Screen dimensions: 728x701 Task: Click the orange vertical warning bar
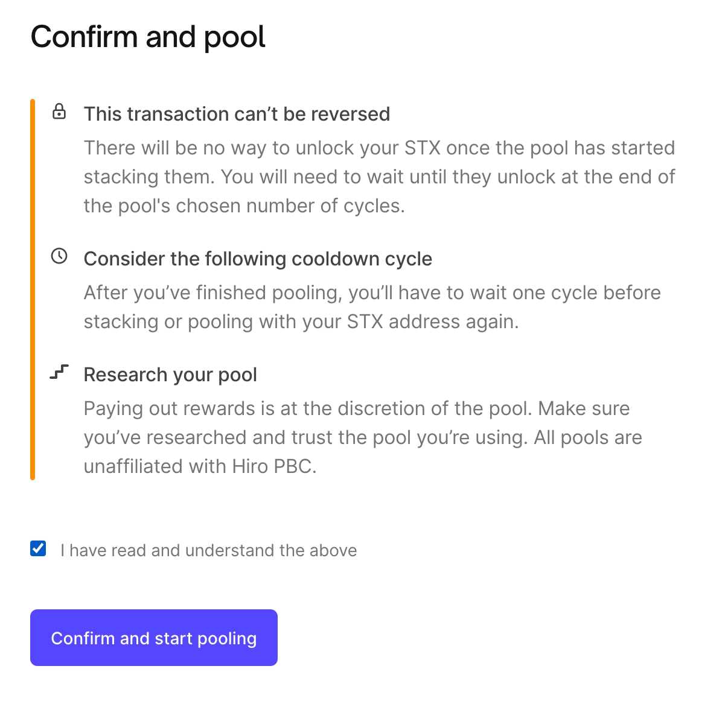pyautogui.click(x=33, y=290)
